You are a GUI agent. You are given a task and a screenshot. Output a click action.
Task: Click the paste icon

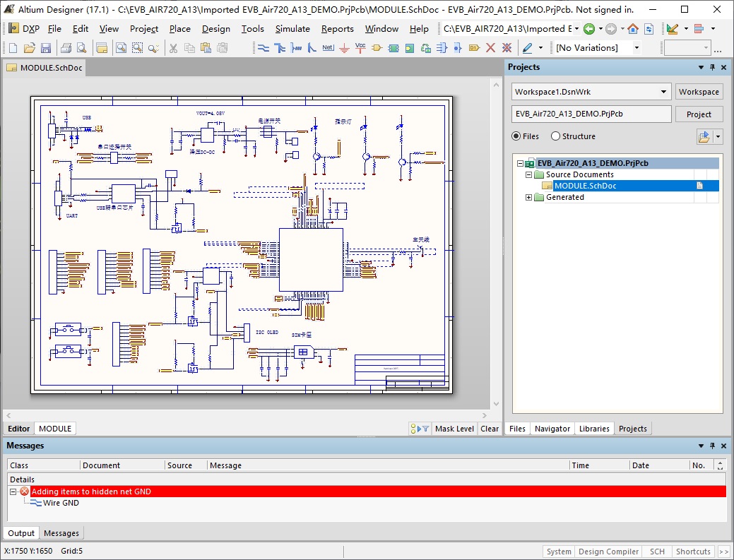click(x=206, y=48)
